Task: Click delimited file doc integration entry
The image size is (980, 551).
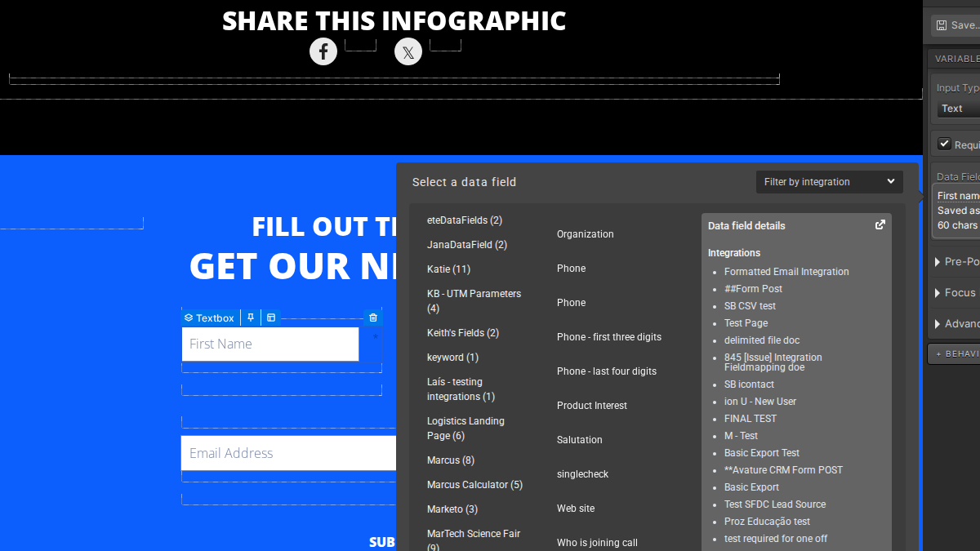Action: 762,340
